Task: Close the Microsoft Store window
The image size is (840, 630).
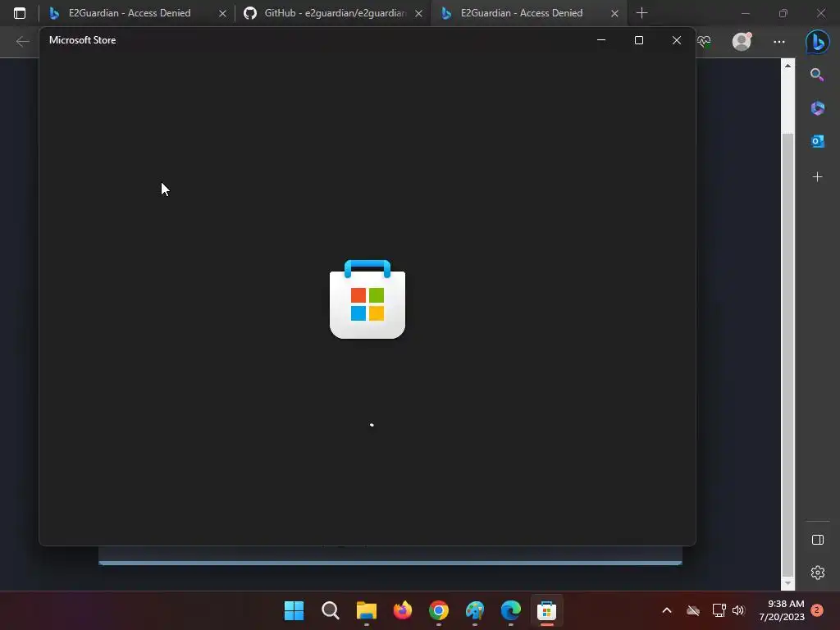Action: 677,40
